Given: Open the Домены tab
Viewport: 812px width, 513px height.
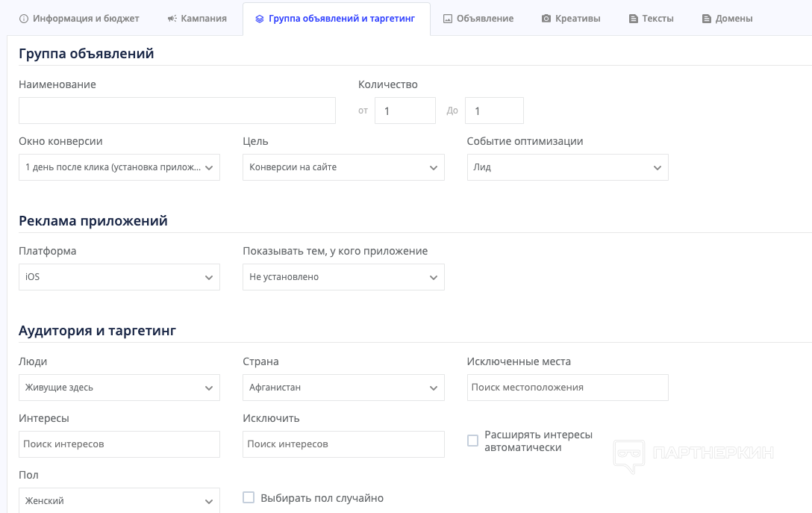Looking at the screenshot, I should (728, 19).
